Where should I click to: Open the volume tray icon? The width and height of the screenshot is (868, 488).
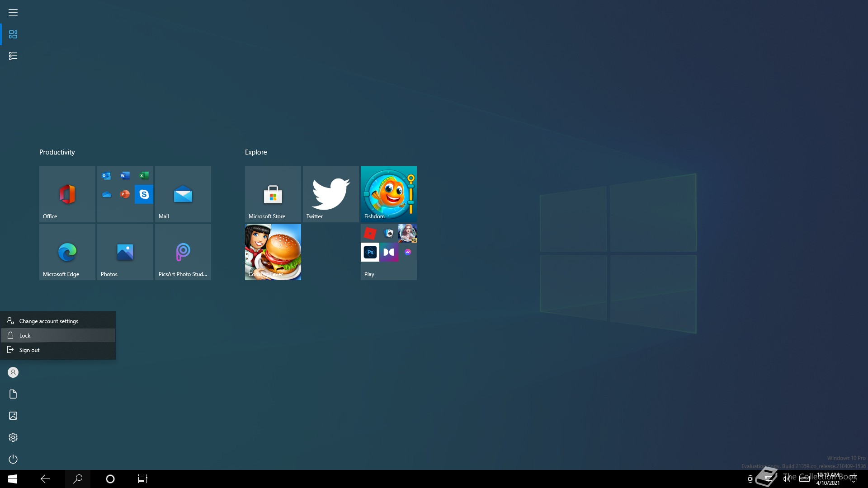[x=787, y=479]
